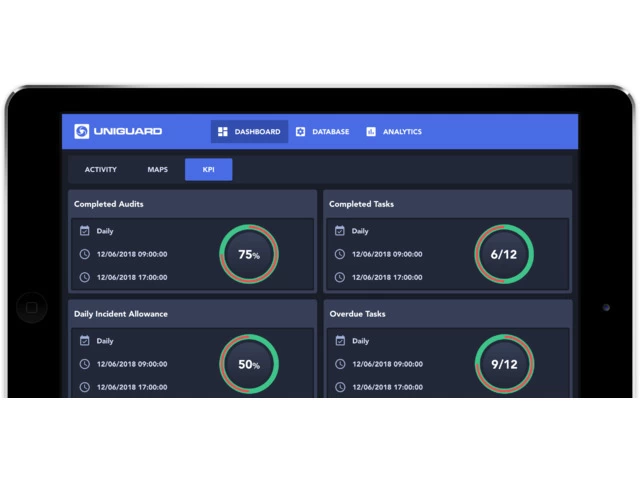Click the 9/12 Overdue Tasks progress ring

(503, 364)
